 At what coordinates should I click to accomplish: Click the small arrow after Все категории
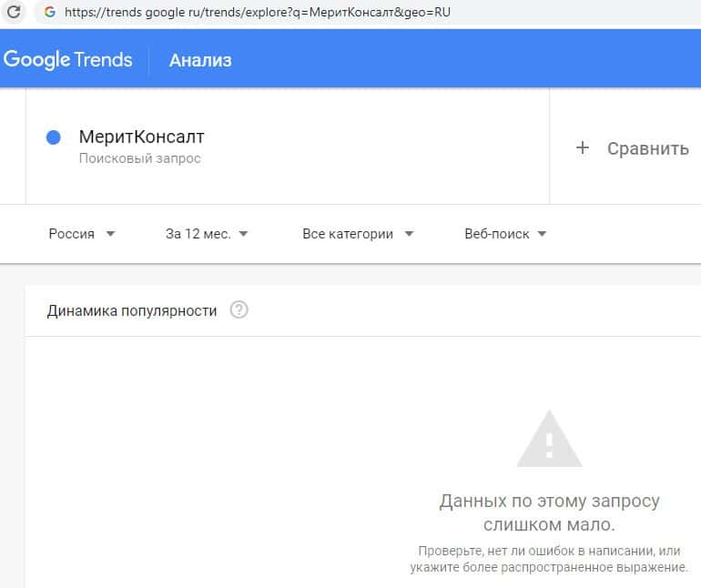click(409, 234)
